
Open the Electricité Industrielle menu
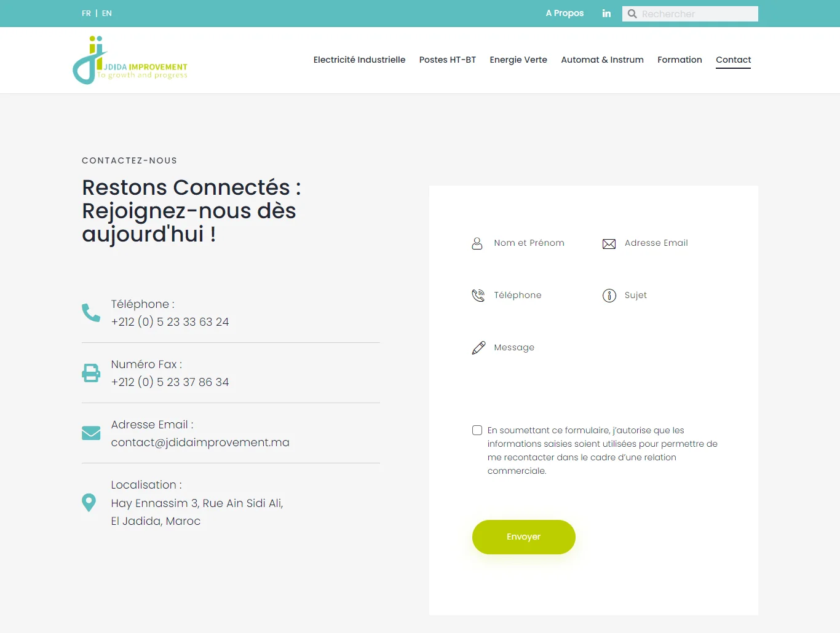(359, 60)
